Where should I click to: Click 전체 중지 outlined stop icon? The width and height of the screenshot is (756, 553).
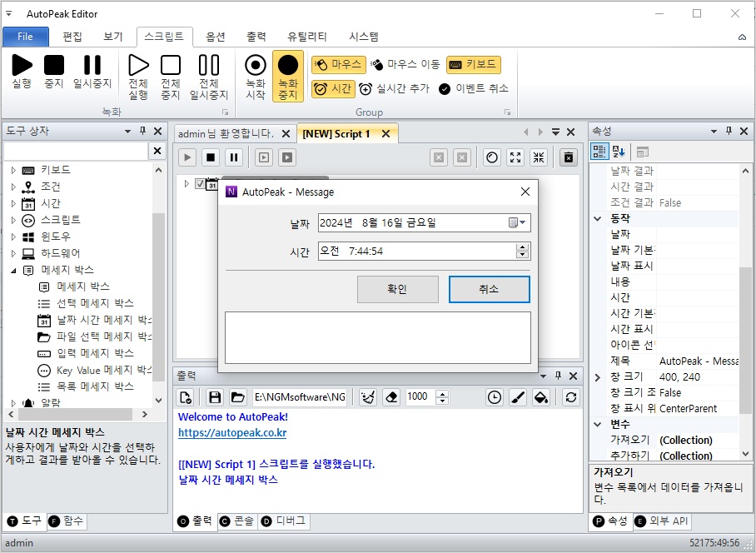click(x=171, y=65)
